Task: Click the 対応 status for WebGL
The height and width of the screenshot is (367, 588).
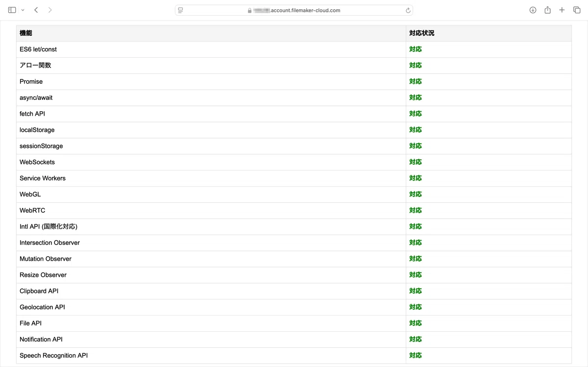Action: point(416,195)
